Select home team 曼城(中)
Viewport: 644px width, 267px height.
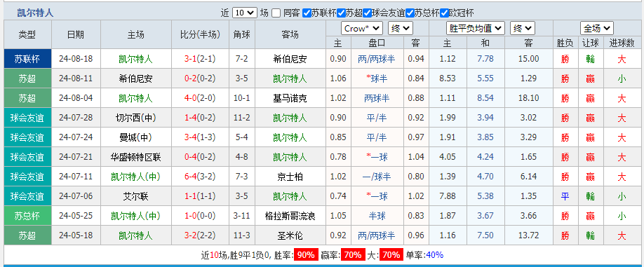pos(135,137)
